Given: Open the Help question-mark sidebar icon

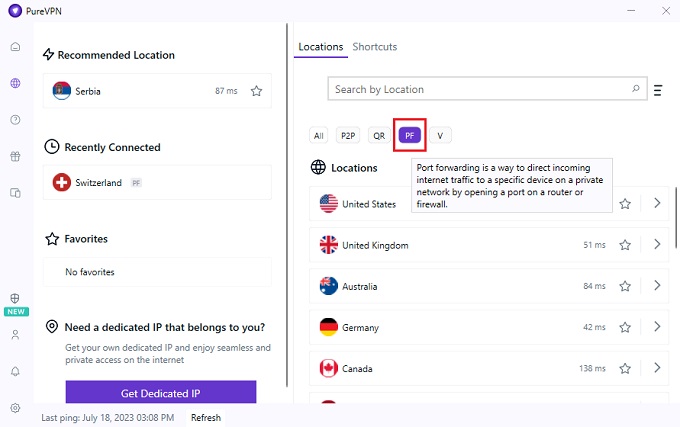Looking at the screenshot, I should (15, 120).
